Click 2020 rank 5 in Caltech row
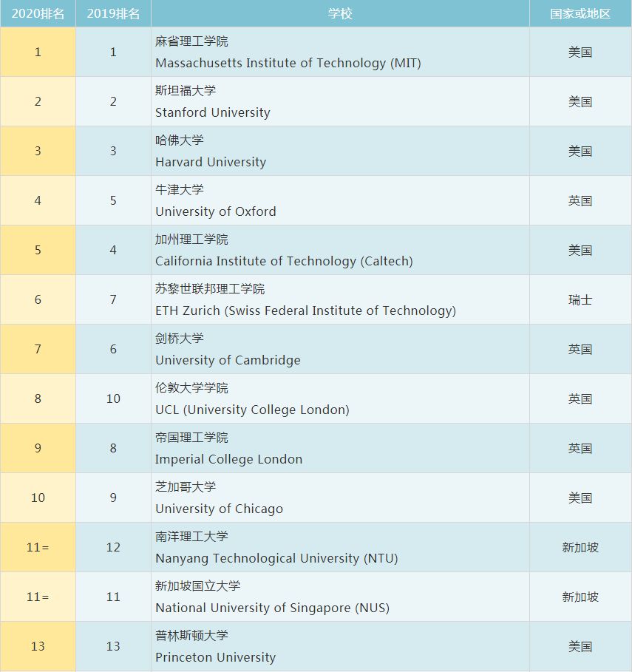Viewport: 632px width, 672px height. (38, 250)
